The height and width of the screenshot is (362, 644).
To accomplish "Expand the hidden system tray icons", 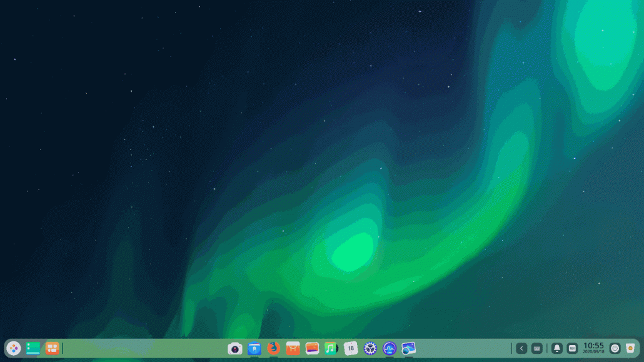I will tap(521, 348).
